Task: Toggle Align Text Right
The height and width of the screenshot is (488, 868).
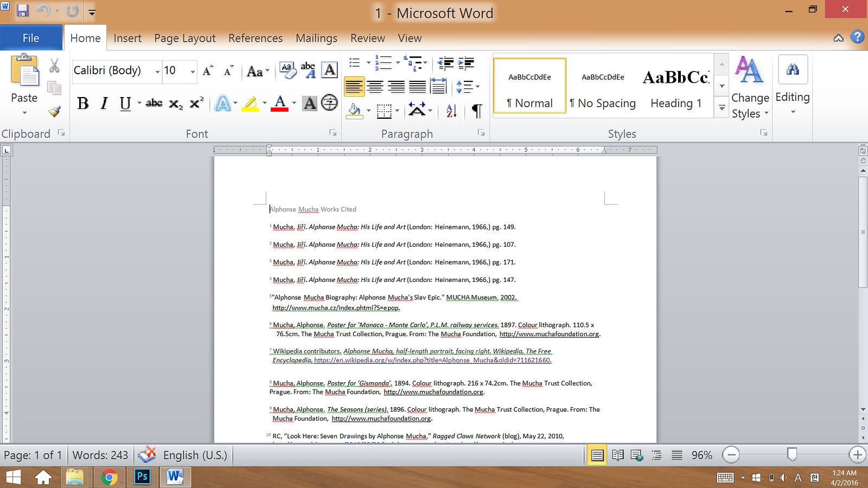Action: [x=396, y=86]
